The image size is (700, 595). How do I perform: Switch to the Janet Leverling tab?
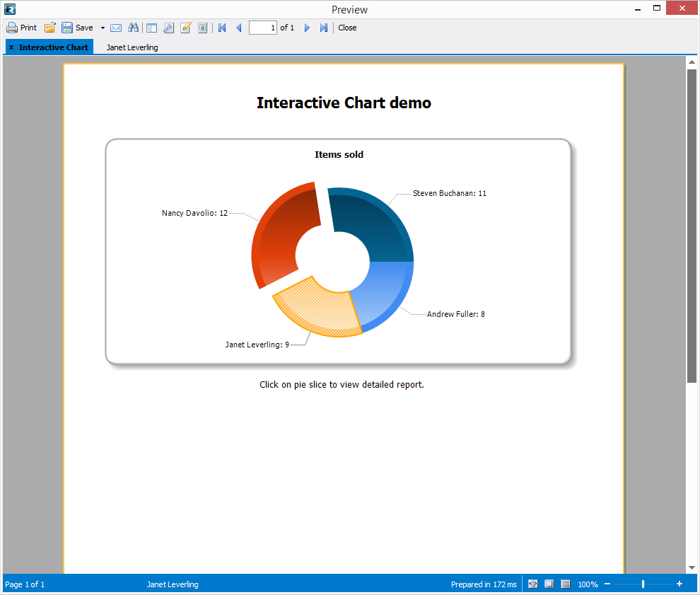[132, 47]
